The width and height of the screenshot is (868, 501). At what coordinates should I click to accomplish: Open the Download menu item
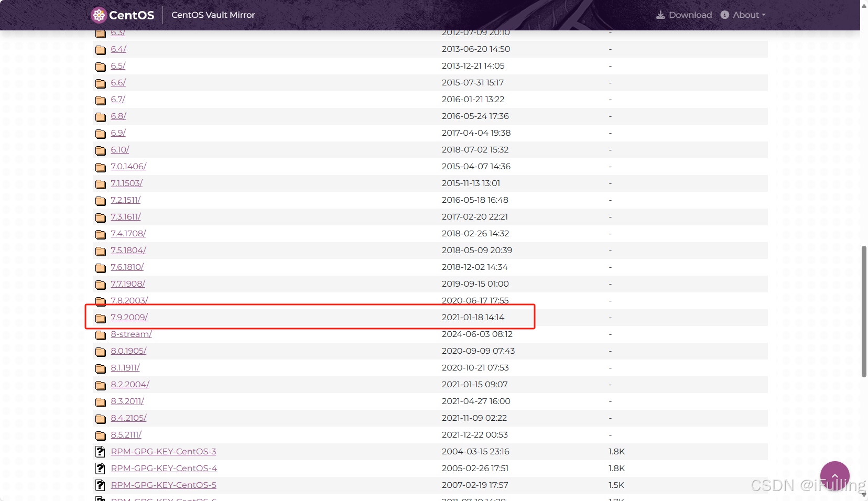[684, 15]
